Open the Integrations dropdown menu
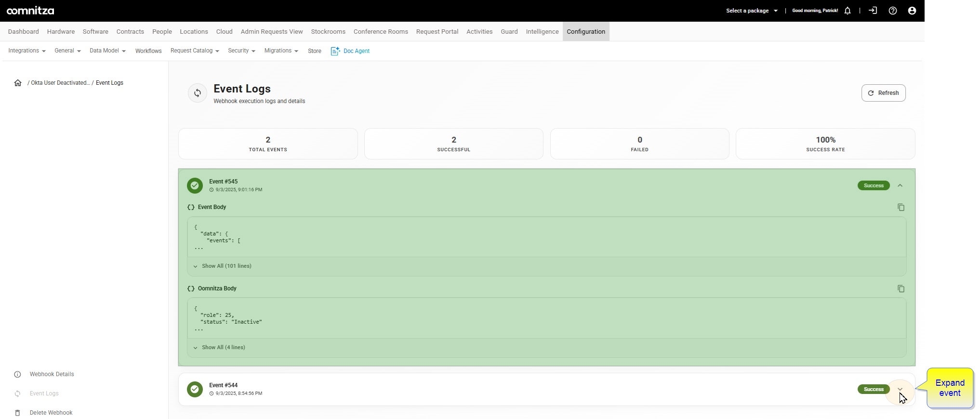The image size is (980, 419). tap(27, 51)
